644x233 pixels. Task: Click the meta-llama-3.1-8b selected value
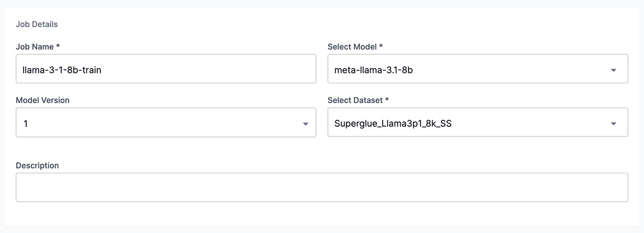(x=374, y=70)
